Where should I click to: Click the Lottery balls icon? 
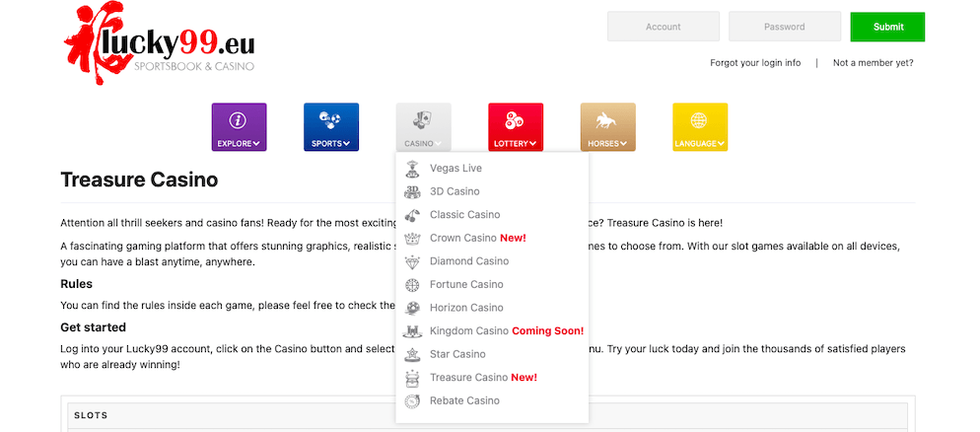click(x=515, y=120)
